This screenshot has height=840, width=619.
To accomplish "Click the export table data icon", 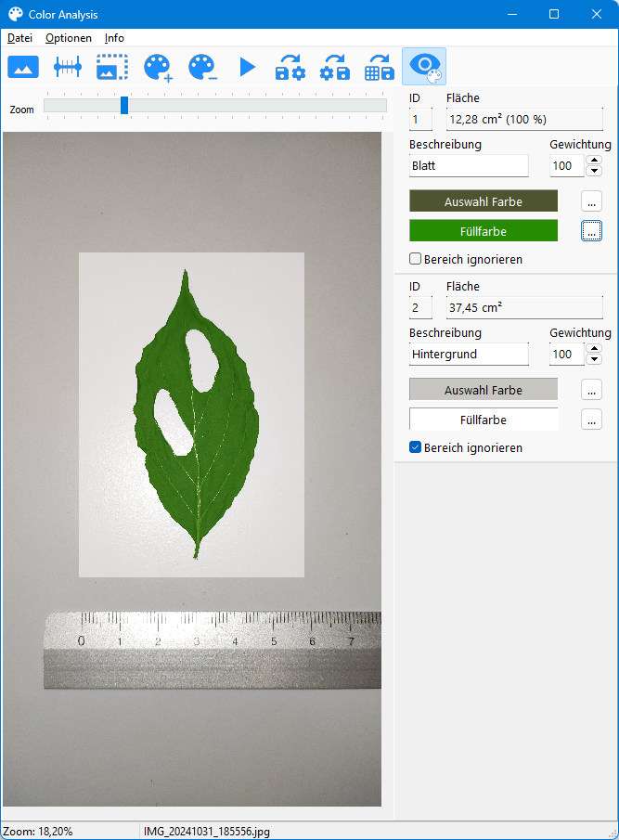I will (380, 67).
